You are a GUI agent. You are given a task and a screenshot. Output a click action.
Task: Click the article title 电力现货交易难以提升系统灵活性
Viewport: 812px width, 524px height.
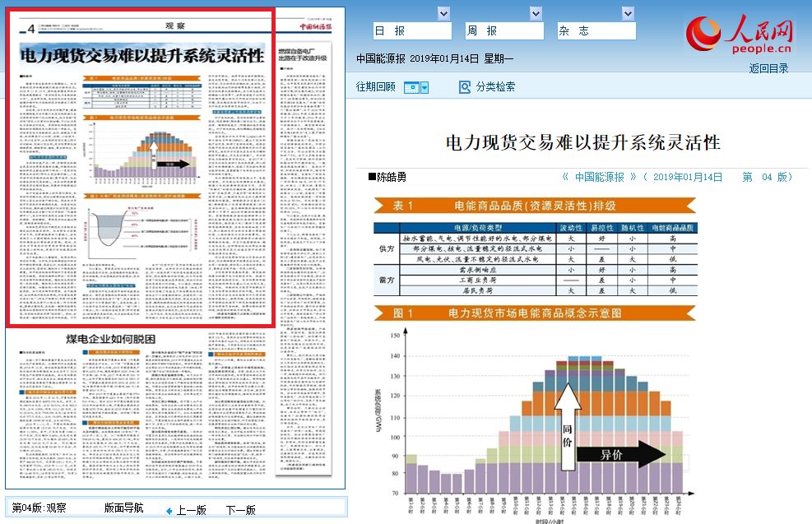(583, 142)
